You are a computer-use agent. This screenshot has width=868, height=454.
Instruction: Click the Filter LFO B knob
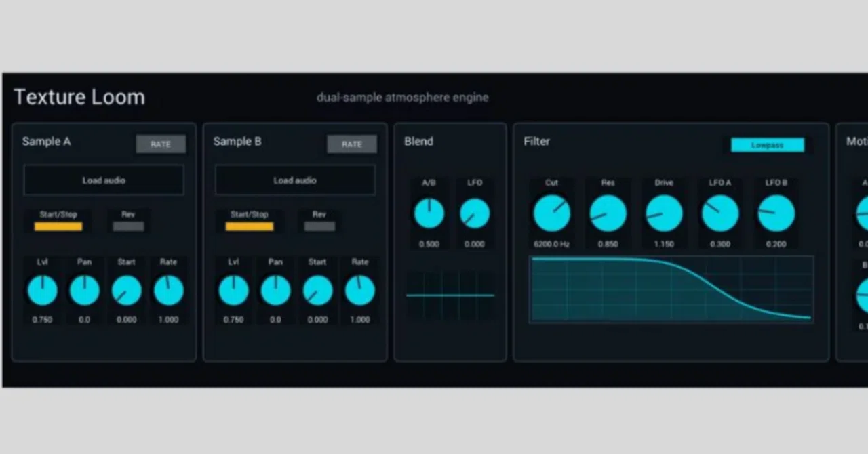776,213
